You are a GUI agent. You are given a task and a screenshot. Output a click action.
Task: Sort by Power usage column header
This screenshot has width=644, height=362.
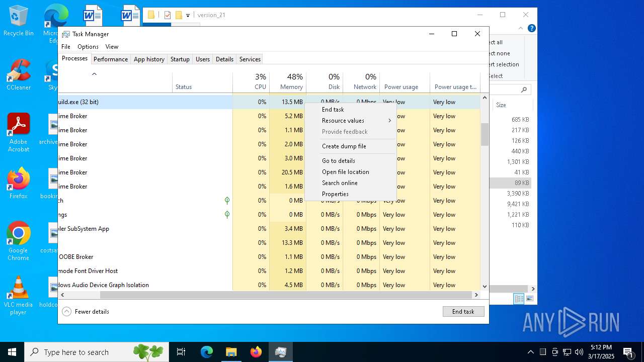point(405,82)
